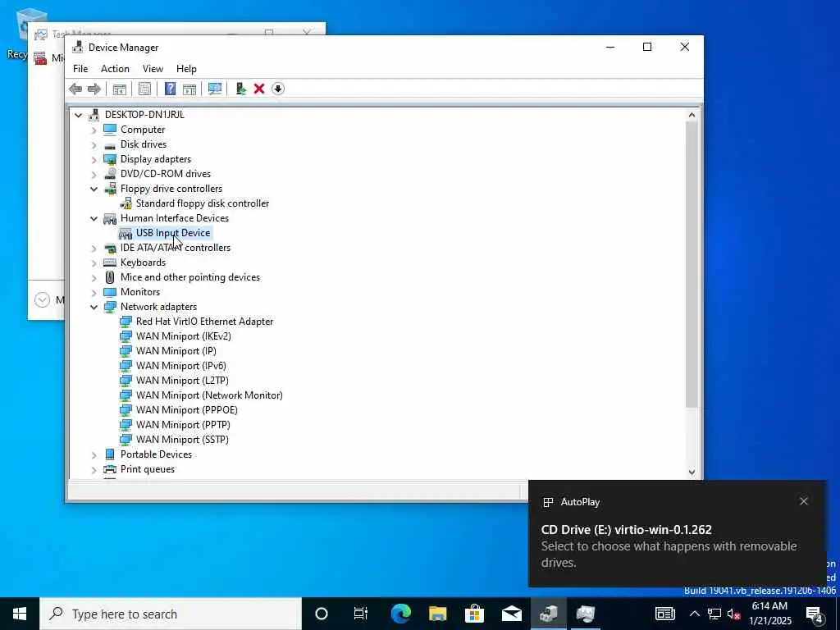Image resolution: width=840 pixels, height=630 pixels.
Task: Click the Disable device down-arrow icon
Action: pyautogui.click(x=278, y=89)
